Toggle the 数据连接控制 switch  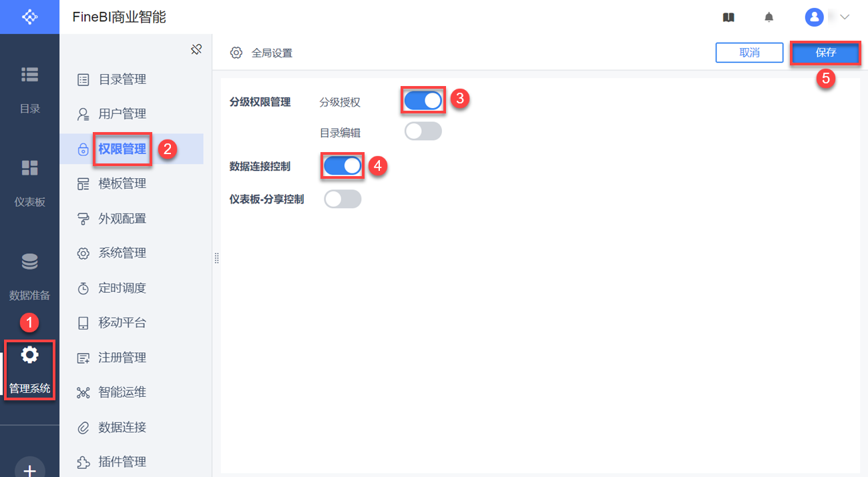tap(343, 166)
